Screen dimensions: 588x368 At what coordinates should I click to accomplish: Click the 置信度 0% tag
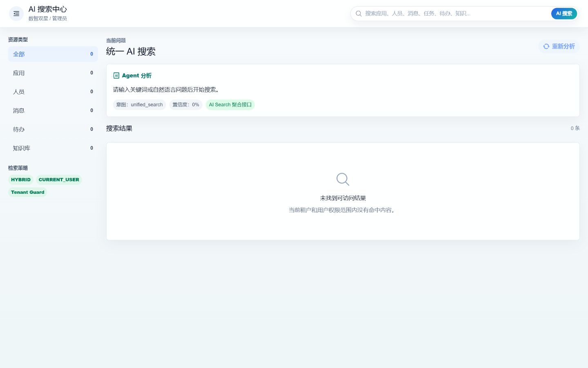(186, 105)
